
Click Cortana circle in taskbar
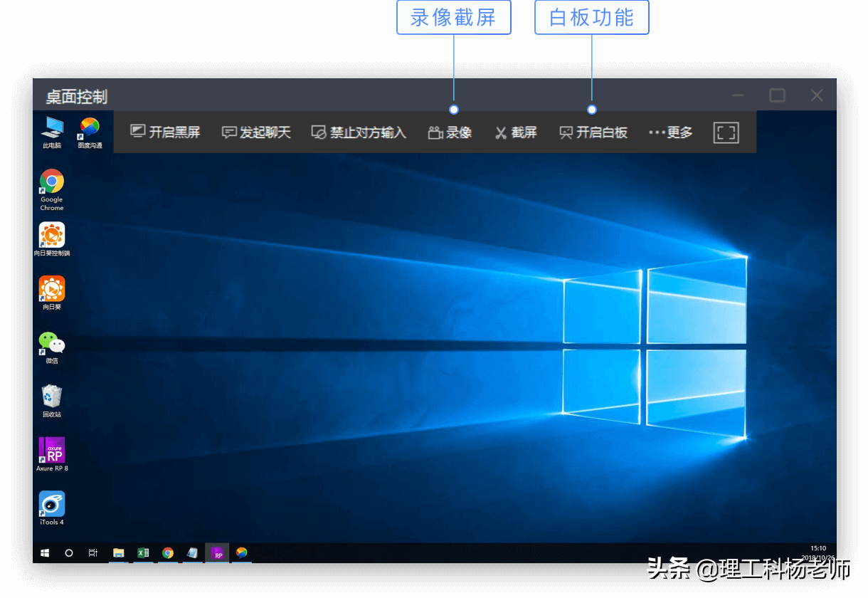click(69, 552)
